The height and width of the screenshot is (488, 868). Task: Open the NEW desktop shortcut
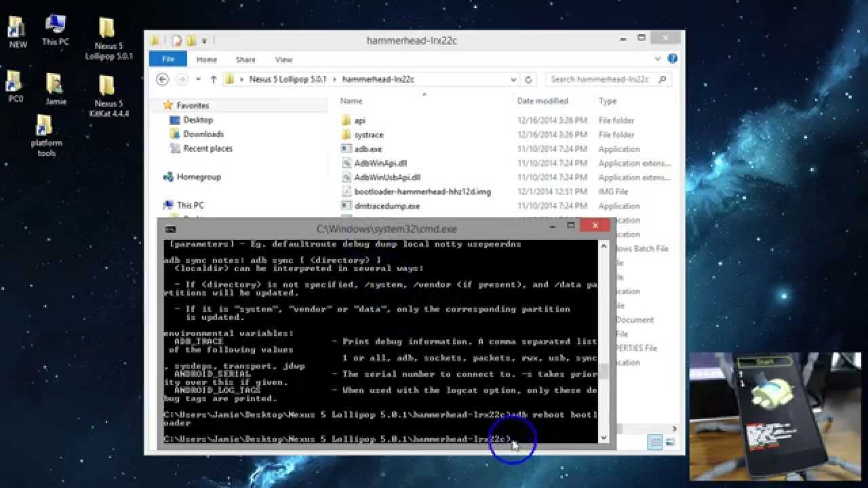click(16, 30)
